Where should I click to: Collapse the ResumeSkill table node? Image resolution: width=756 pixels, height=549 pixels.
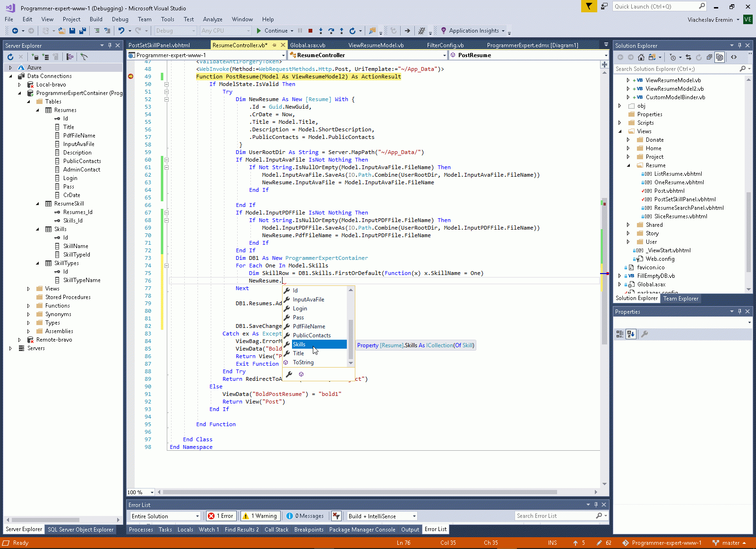click(38, 204)
